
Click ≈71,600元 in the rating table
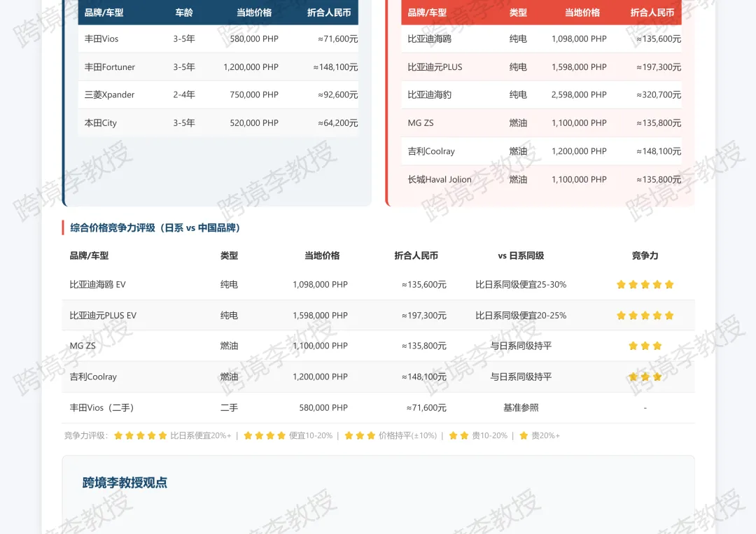coord(426,408)
